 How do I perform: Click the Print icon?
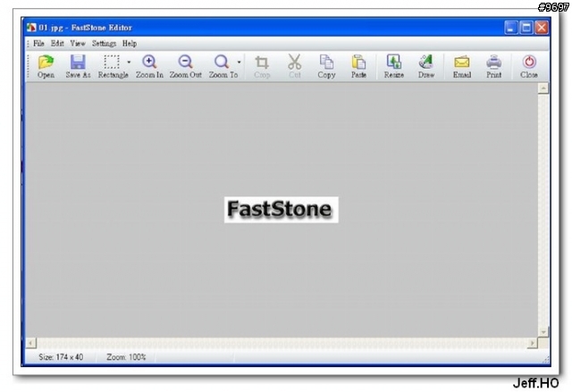[493, 66]
